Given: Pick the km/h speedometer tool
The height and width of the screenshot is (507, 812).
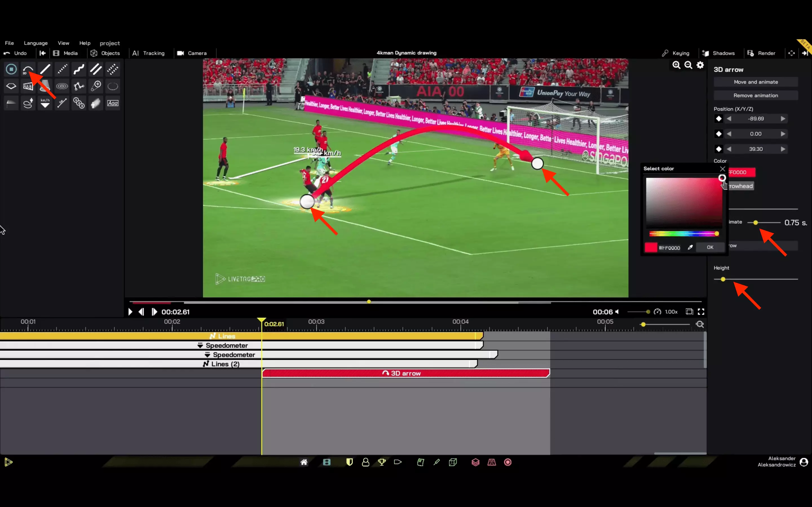Looking at the screenshot, I should (45, 103).
